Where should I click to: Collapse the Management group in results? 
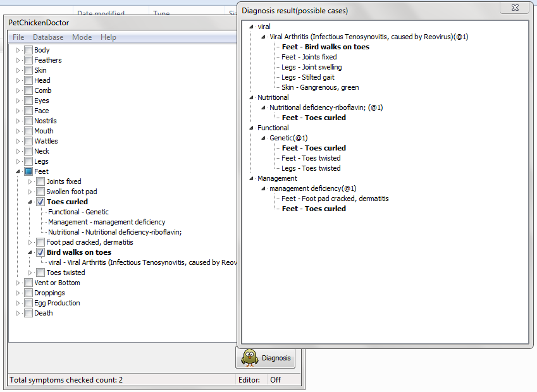[252, 178]
